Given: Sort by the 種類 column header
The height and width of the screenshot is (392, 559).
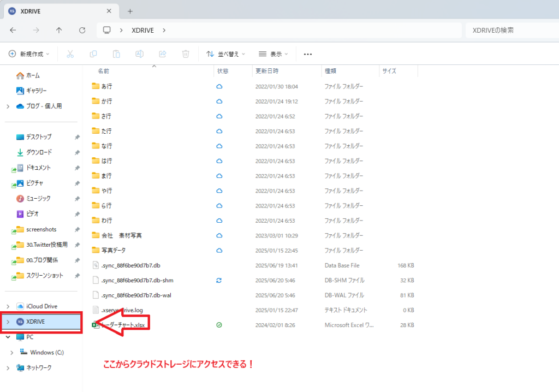Looking at the screenshot, I should pyautogui.click(x=330, y=71).
